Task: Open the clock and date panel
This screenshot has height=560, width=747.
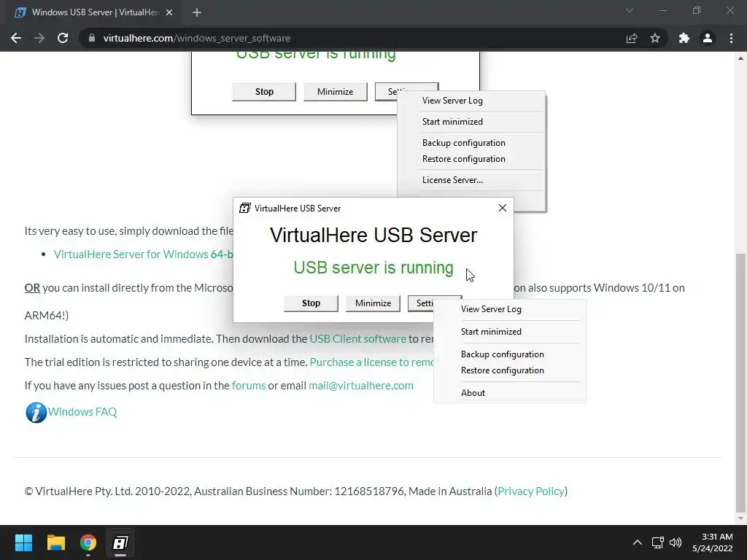Action: (713, 542)
